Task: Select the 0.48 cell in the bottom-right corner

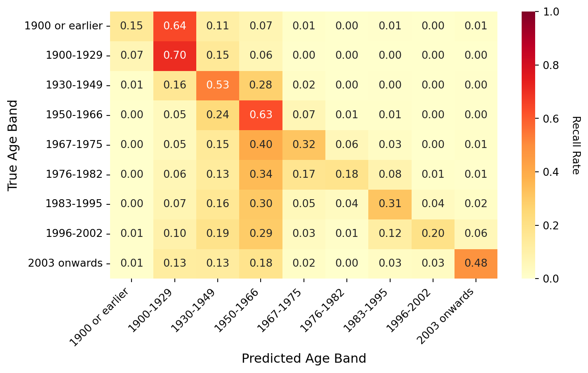Action: click(x=476, y=263)
